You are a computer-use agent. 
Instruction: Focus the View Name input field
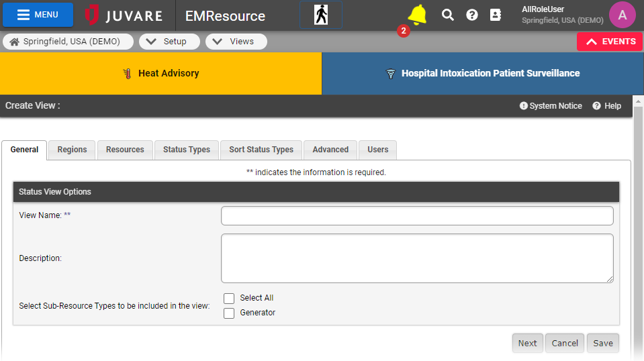tap(417, 216)
